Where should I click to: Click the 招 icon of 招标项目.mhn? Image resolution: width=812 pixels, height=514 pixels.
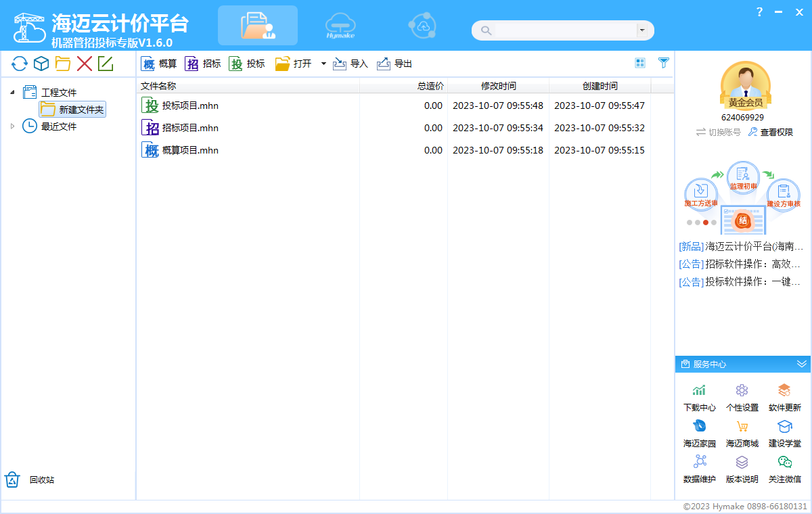[x=150, y=128]
